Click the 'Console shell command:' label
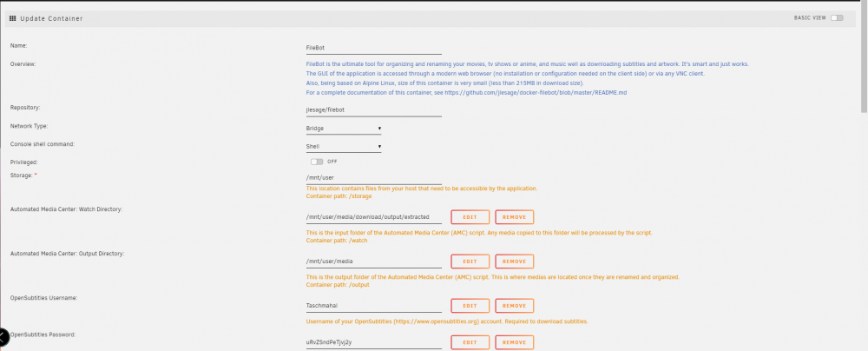 42,144
